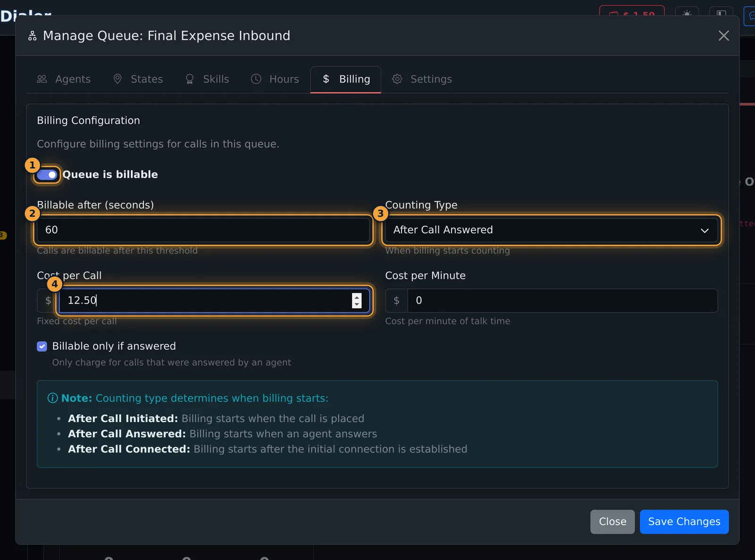755x560 pixels.
Task: Click the Settings gear icon
Action: coord(397,79)
